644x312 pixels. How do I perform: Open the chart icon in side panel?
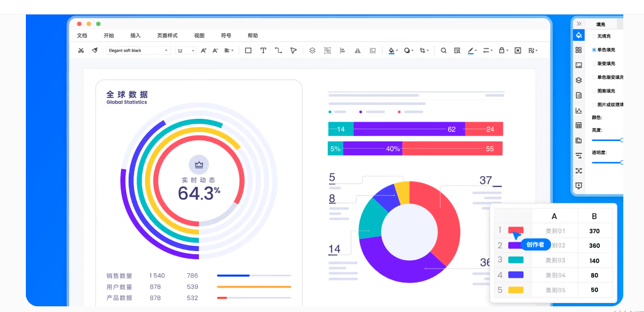579,111
